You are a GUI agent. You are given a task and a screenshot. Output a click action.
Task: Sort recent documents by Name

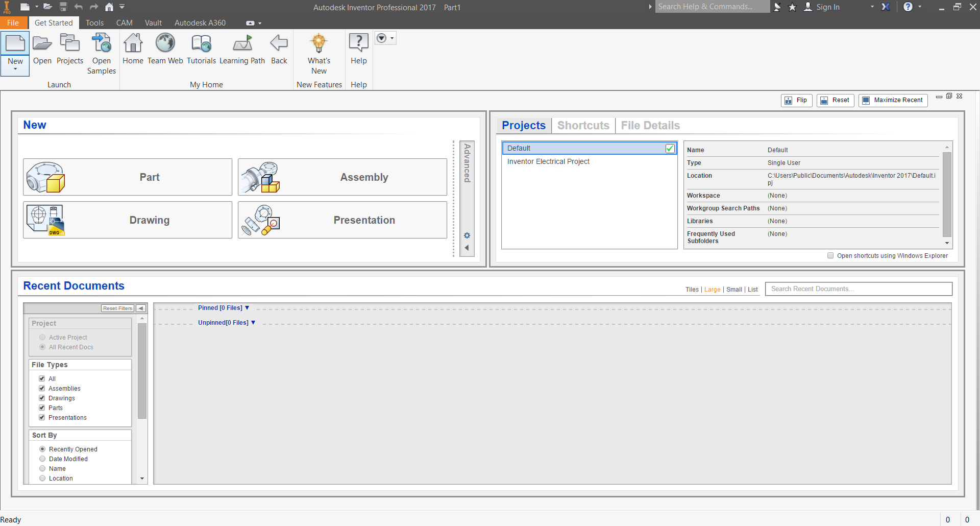pos(42,468)
